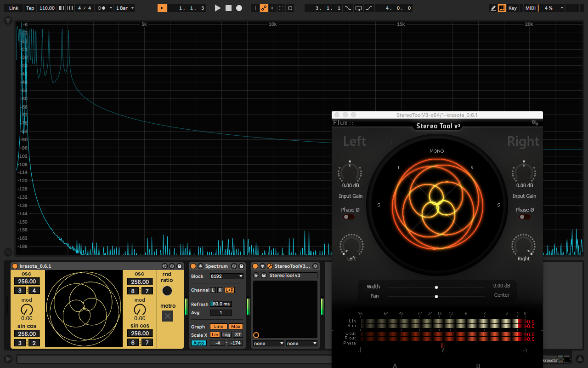Save the krasota device preset

[x=179, y=266]
